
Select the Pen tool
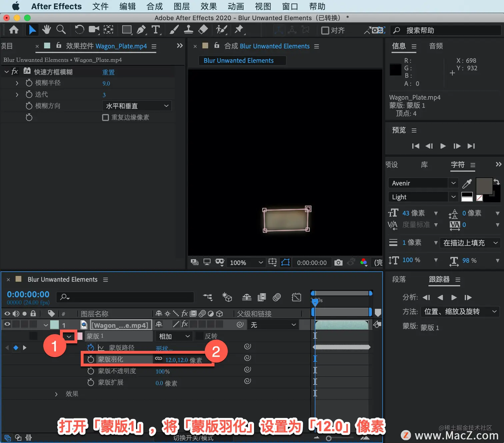[x=141, y=30]
